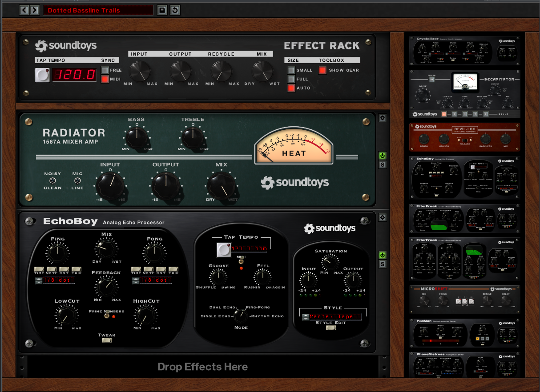Click the EchoBoy SATURATION knob
This screenshot has width=540, height=392.
tap(330, 263)
